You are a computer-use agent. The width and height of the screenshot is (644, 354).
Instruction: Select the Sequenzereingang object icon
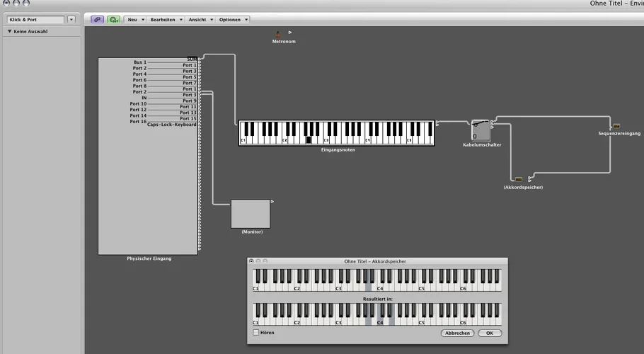point(616,126)
